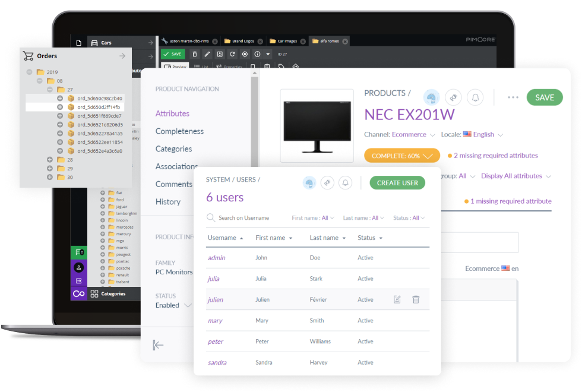Close the aston martin-db5-rims tab
The height and width of the screenshot is (392, 582).
pyautogui.click(x=215, y=41)
